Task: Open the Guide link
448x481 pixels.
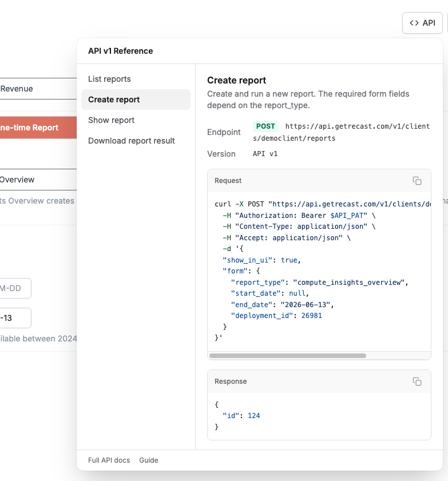Action: [149, 460]
